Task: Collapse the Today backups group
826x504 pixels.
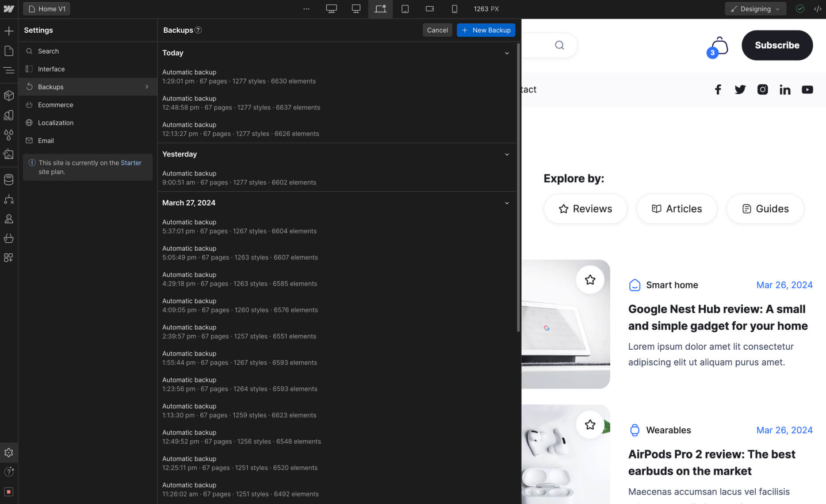Action: click(507, 53)
